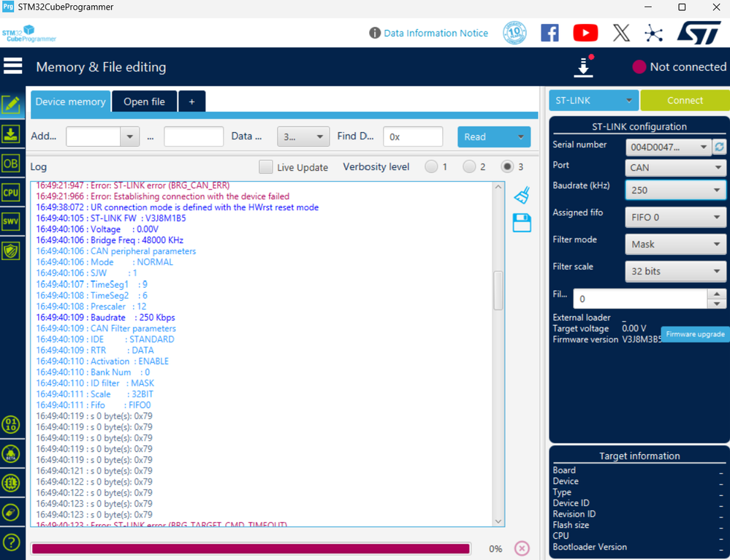This screenshot has width=730, height=560.
Task: Enable the Live Update checkbox
Action: pyautogui.click(x=266, y=167)
